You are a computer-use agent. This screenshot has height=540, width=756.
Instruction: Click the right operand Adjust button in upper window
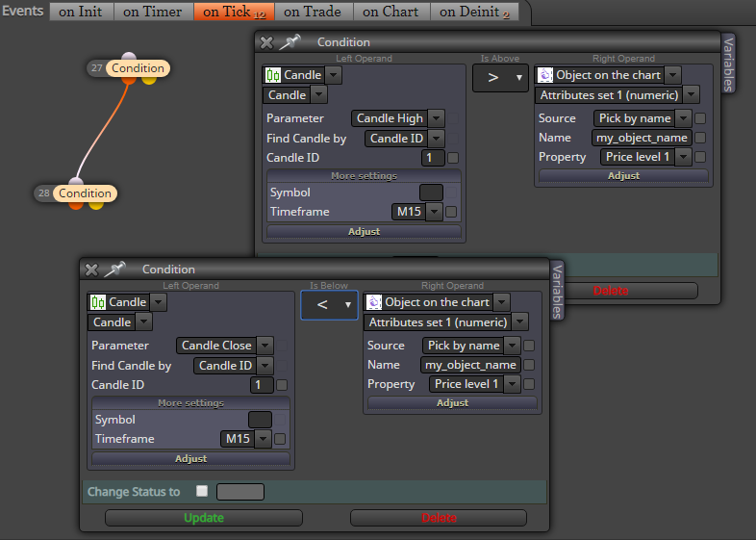623,175
